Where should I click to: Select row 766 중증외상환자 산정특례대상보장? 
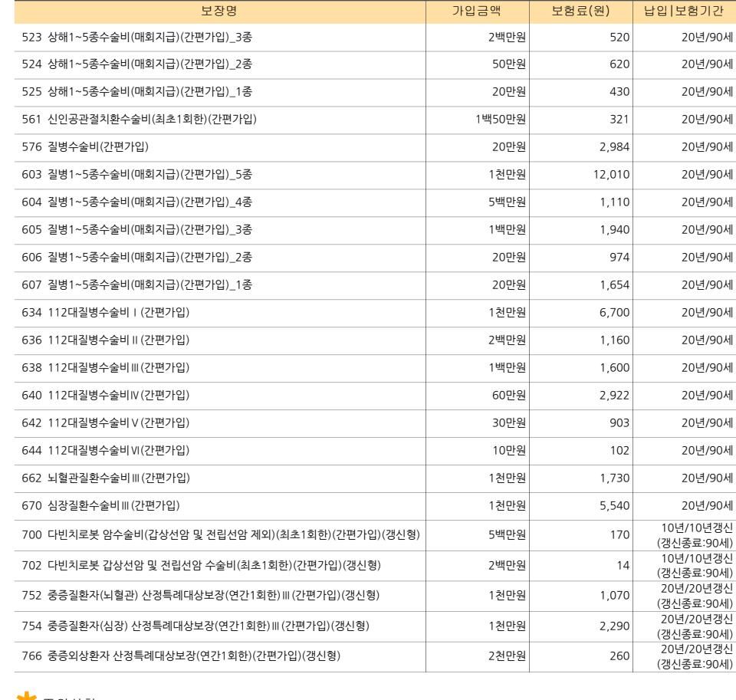[375, 656]
